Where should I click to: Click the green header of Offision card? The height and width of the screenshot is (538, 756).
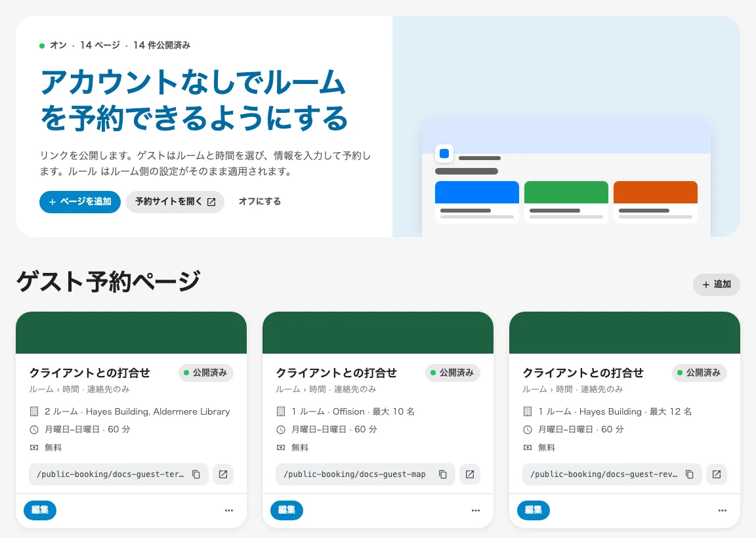[378, 333]
